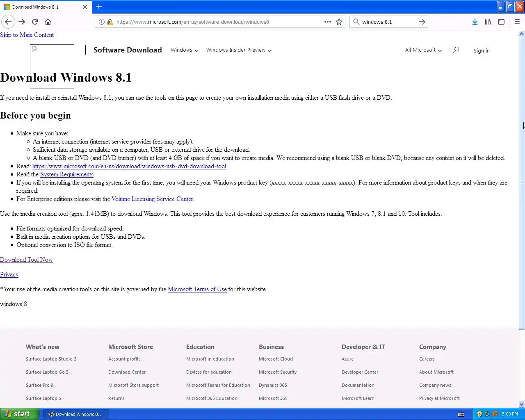Click the orange magnifier tray icon
The width and height of the screenshot is (525, 420).
pyautogui.click(x=495, y=414)
